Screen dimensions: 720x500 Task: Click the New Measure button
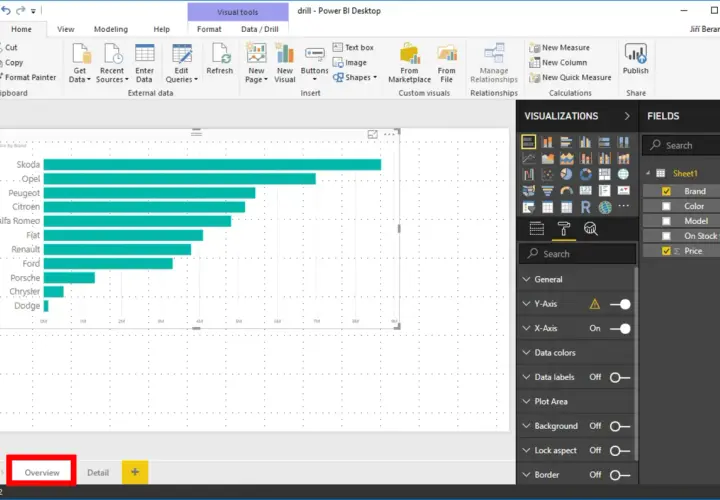click(x=559, y=47)
